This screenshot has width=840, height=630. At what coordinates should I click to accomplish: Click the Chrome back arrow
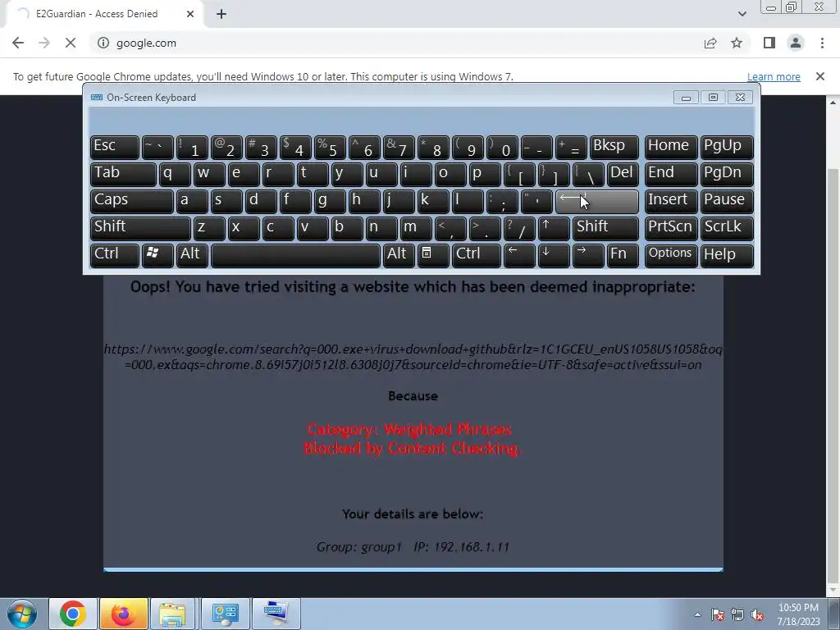tap(18, 43)
